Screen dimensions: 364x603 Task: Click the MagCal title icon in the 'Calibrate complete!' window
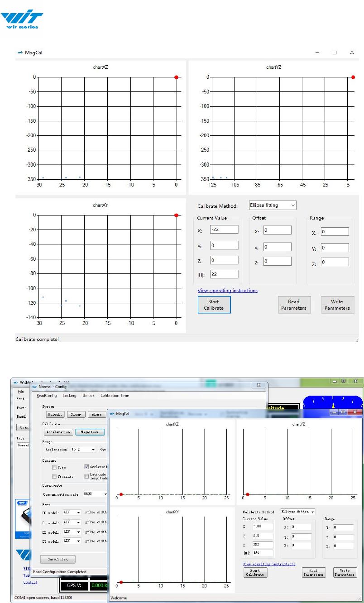click(x=19, y=53)
